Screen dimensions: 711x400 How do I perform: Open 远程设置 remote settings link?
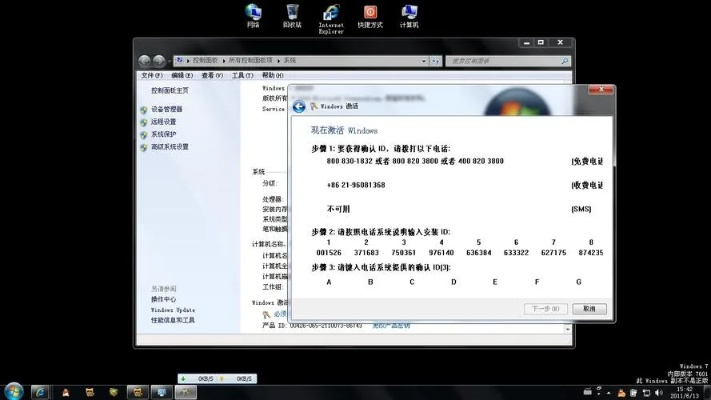(163, 122)
